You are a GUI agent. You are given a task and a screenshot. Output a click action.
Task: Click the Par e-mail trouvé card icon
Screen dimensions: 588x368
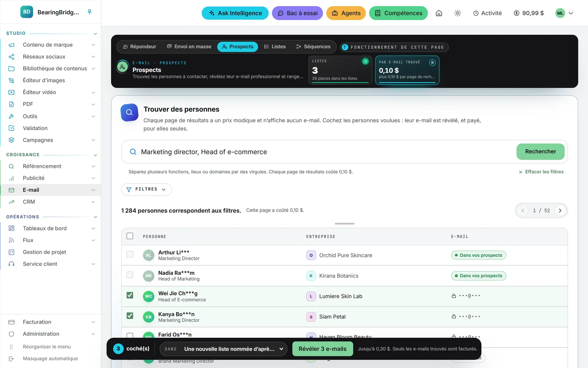432,62
